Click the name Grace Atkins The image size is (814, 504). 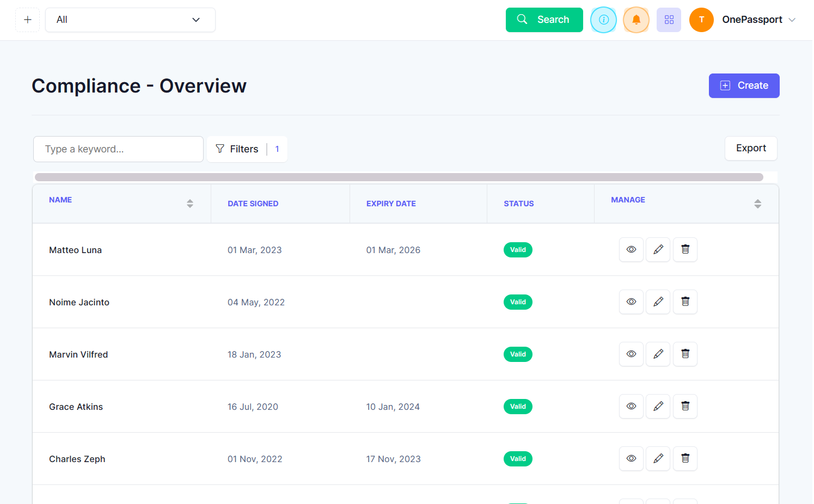76,407
